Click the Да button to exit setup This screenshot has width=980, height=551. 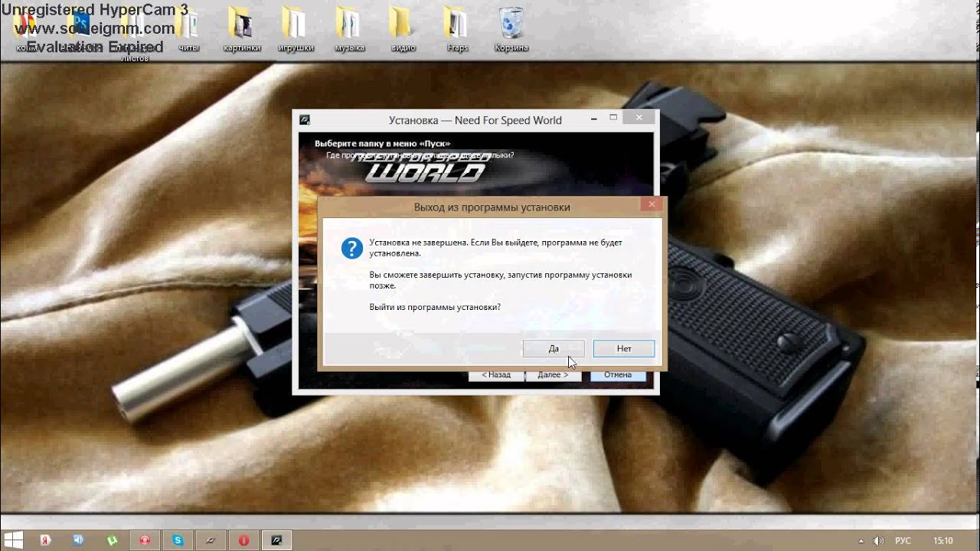pyautogui.click(x=554, y=348)
